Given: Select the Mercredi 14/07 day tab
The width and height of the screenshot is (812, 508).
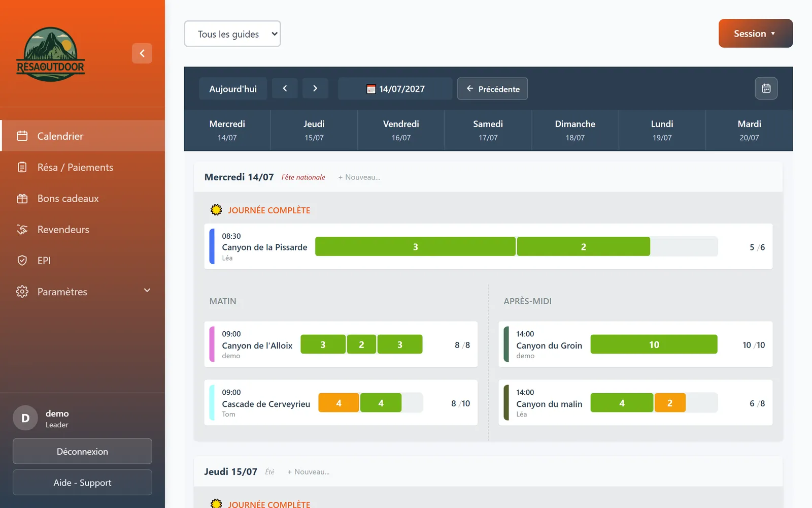Looking at the screenshot, I should coord(227,131).
